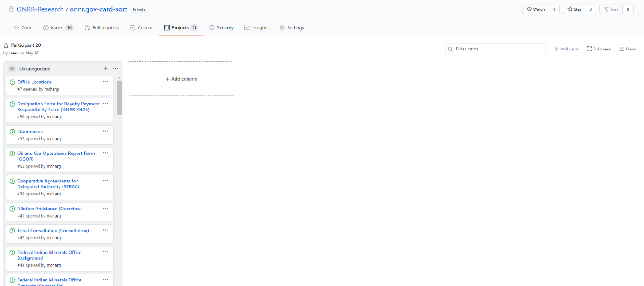Switch to the Issues tab
644x286 pixels.
point(58,28)
